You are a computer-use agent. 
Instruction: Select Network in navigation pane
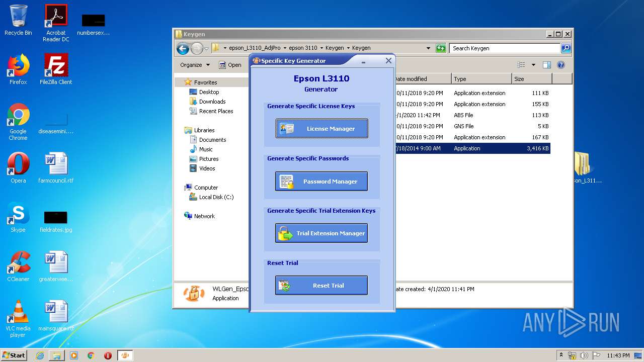click(x=204, y=216)
